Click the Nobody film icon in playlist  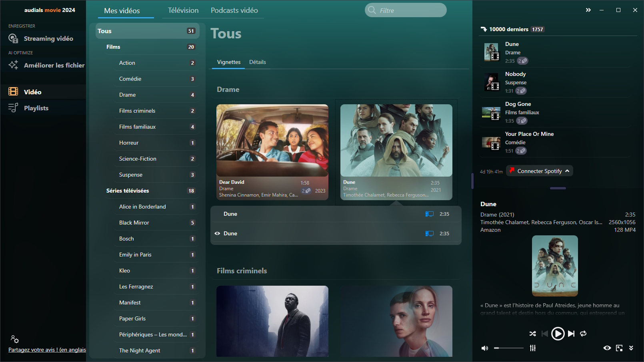pos(495,86)
